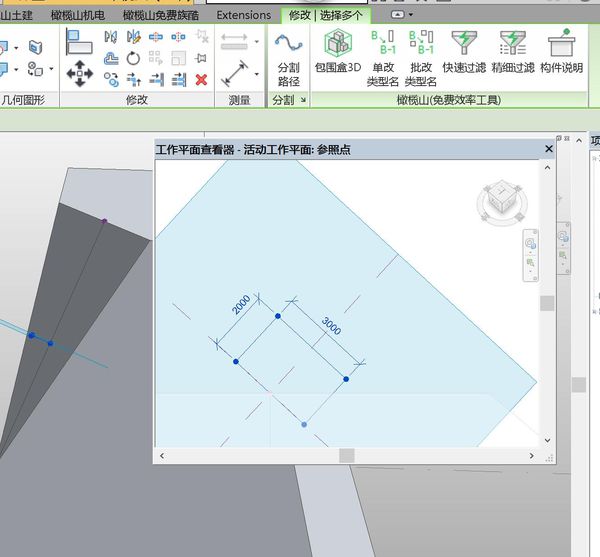Click the greyed Scale tool icon
Viewport: 600px width, 557px height.
coord(178,58)
